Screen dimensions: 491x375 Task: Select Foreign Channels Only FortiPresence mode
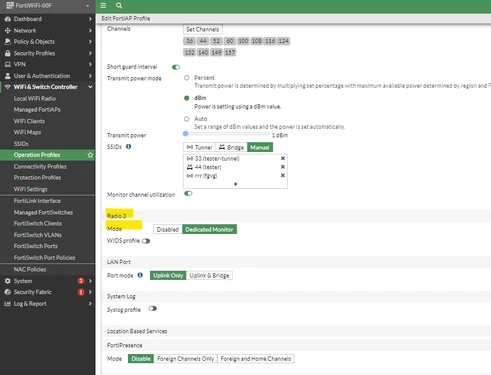pos(185,359)
